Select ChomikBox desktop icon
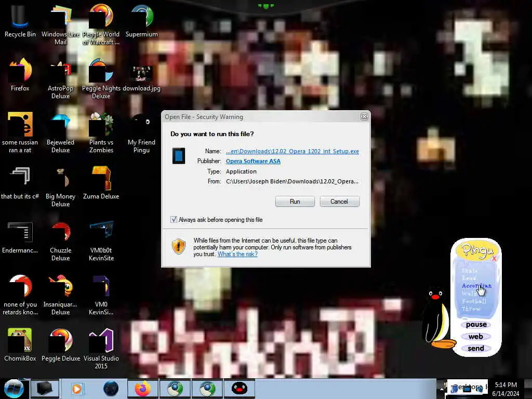The image size is (532, 399). coord(20,345)
